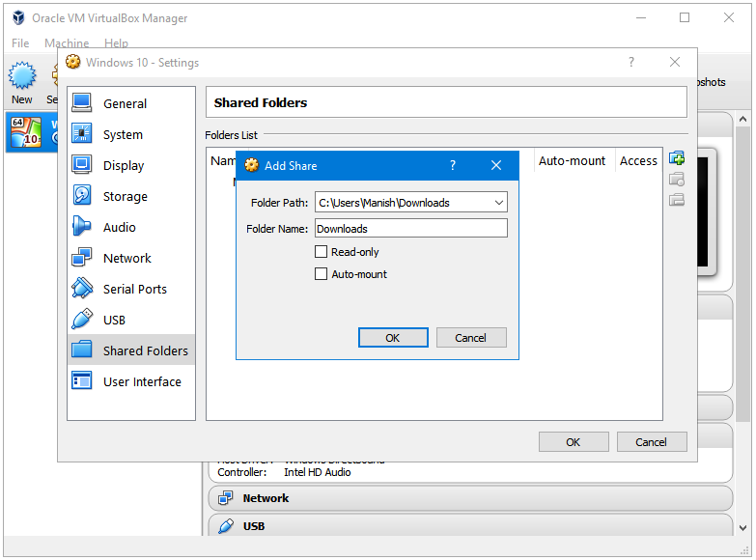756x560 pixels.
Task: Enable the Auto-mount checkbox
Action: click(322, 274)
